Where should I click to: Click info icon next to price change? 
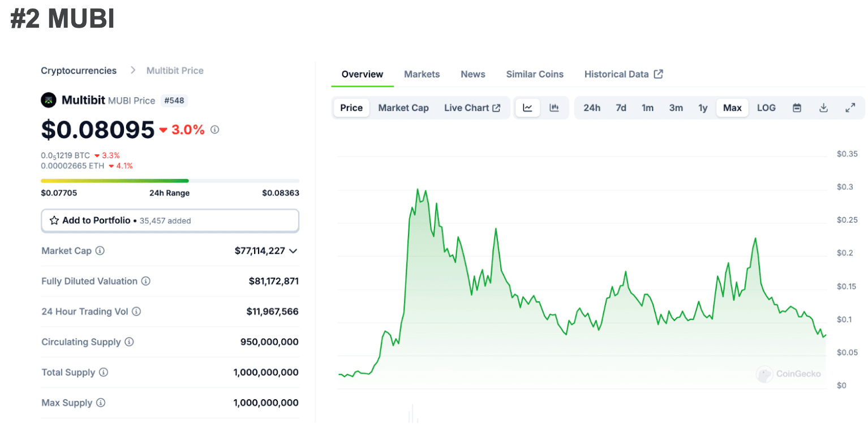(215, 129)
